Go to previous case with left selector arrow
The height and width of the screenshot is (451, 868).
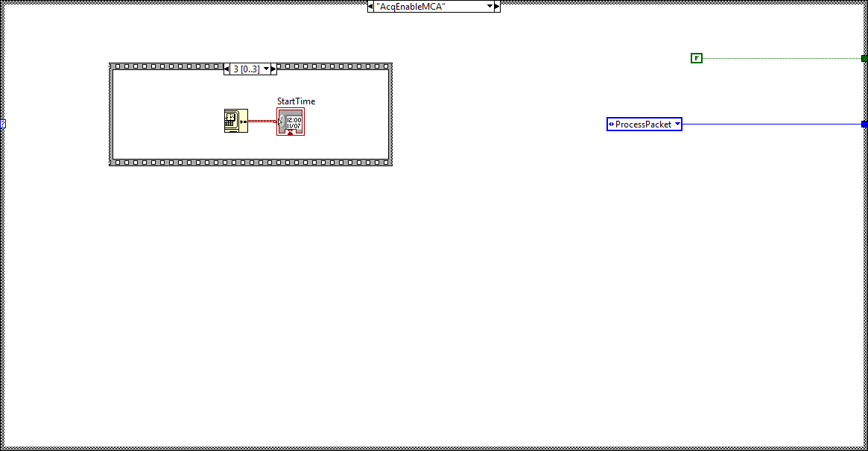pyautogui.click(x=370, y=6)
